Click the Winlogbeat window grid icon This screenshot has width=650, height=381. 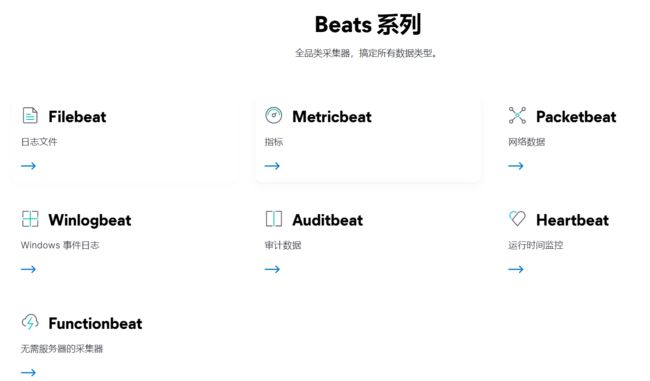coord(30,218)
